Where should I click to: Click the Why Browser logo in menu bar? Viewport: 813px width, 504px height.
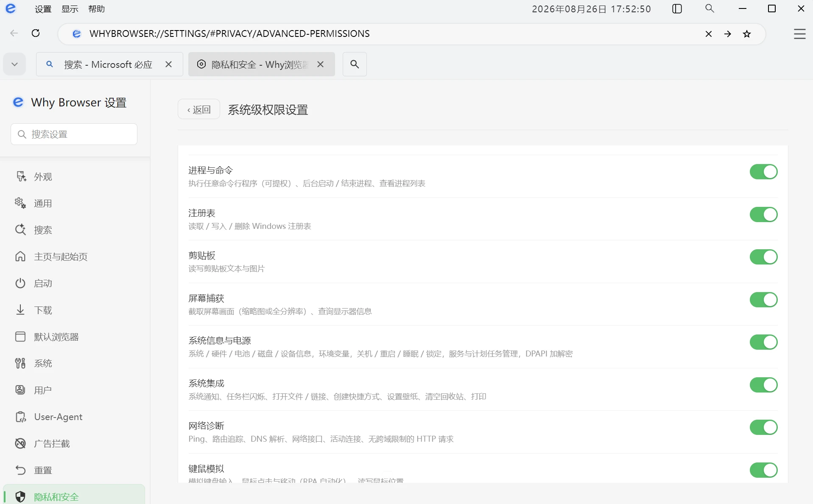pyautogui.click(x=11, y=8)
